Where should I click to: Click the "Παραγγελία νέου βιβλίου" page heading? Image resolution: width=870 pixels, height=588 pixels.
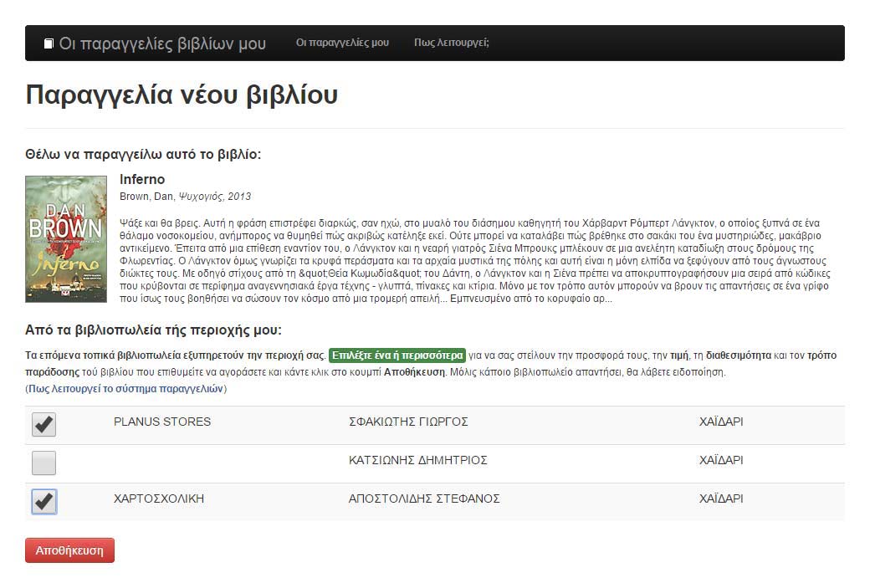pyautogui.click(x=182, y=95)
